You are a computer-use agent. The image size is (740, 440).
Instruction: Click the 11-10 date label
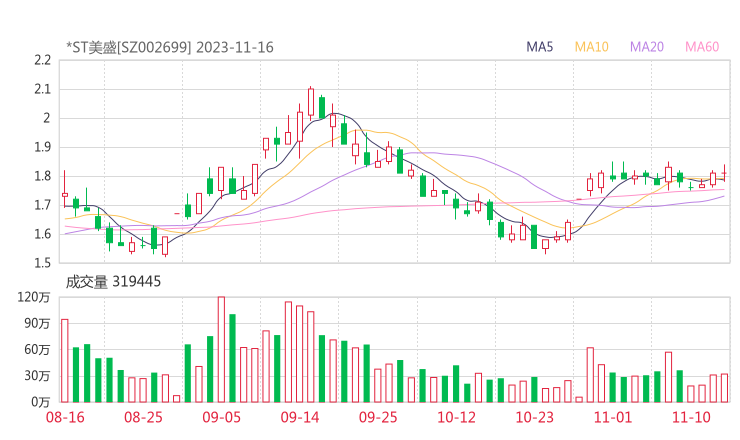pyautogui.click(x=691, y=417)
